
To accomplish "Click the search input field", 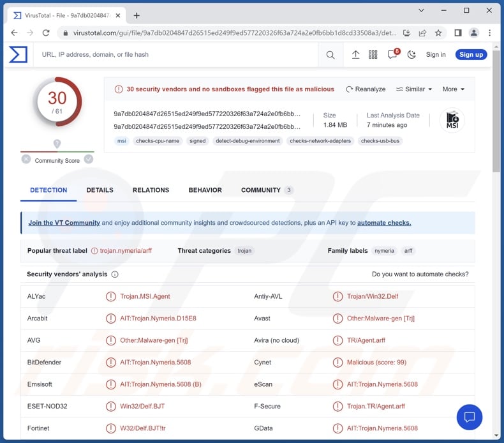I will [x=175, y=55].
